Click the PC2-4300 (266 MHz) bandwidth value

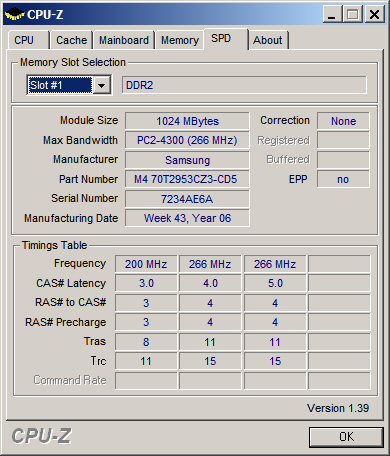(x=187, y=140)
